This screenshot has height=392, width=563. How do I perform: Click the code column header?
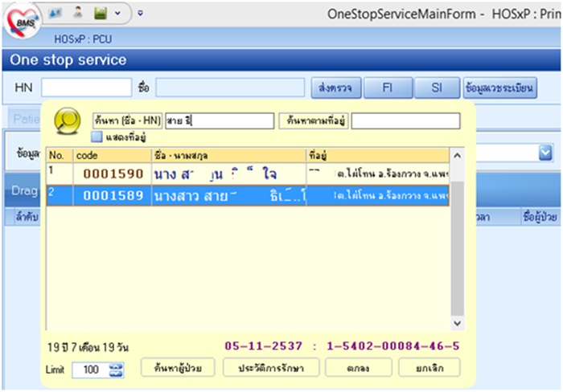coord(113,155)
